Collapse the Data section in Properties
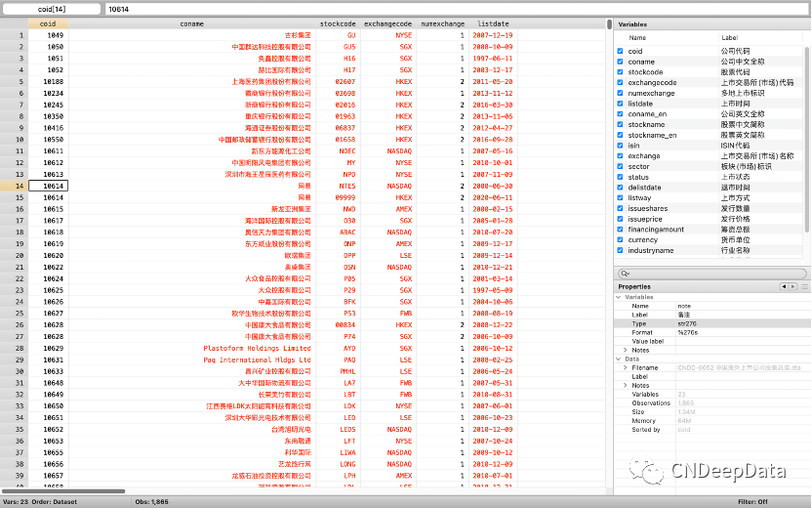The width and height of the screenshot is (812, 508). [619, 359]
